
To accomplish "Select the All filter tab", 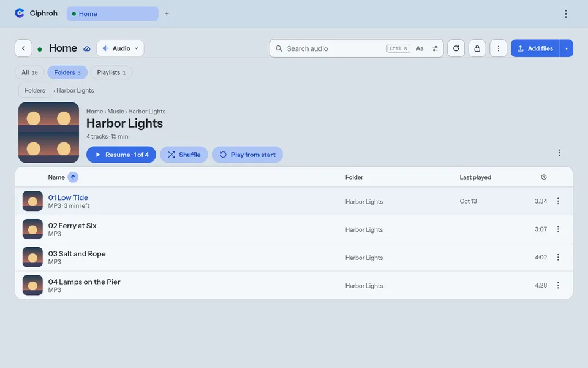I will pyautogui.click(x=29, y=72).
